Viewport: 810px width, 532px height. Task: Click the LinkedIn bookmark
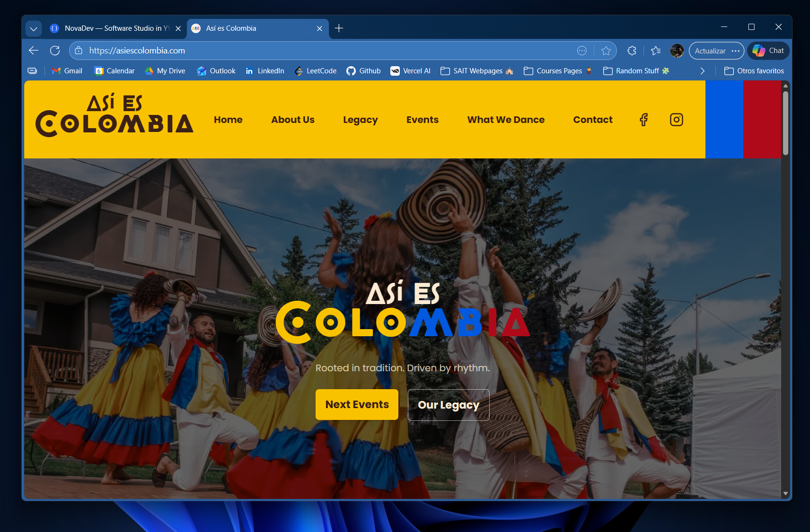tap(264, 70)
